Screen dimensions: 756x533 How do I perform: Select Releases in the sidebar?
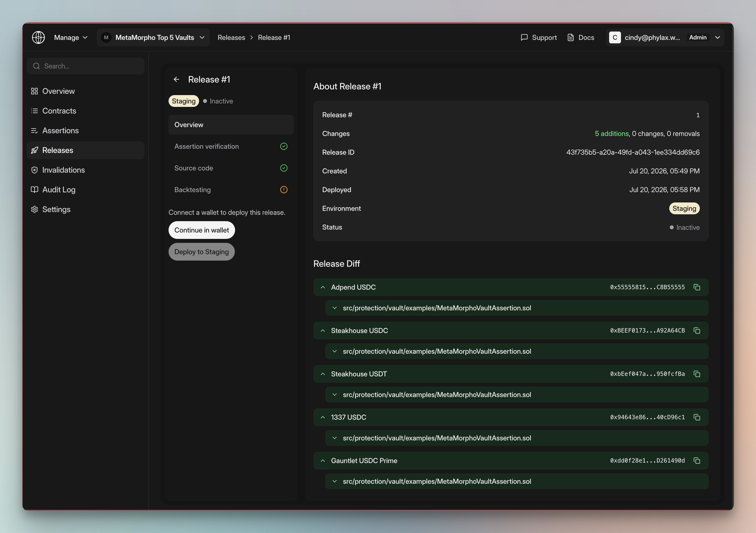point(85,150)
